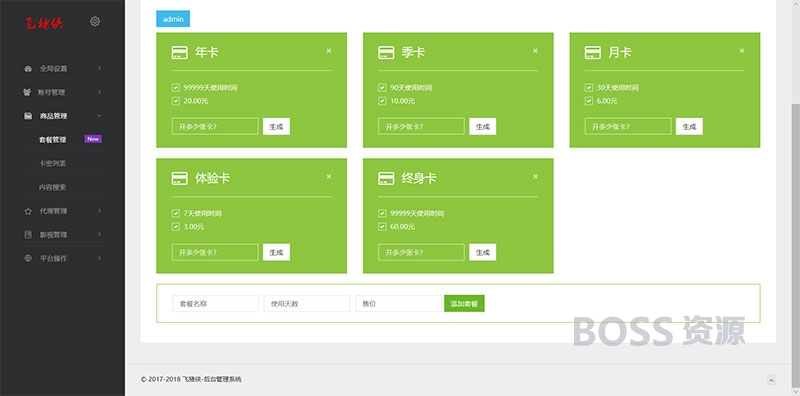Open the 内容搜索 submenu item
The image size is (800, 396).
53,187
